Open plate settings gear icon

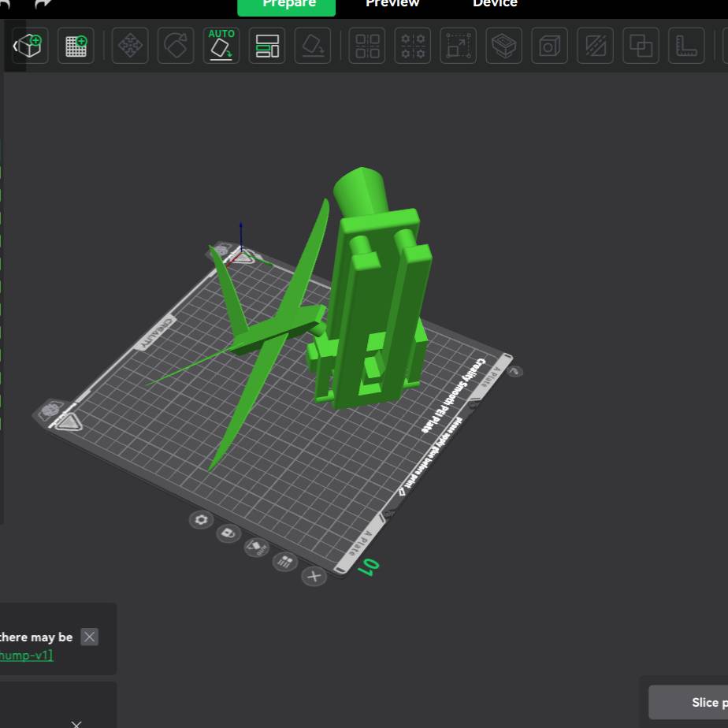[x=202, y=520]
